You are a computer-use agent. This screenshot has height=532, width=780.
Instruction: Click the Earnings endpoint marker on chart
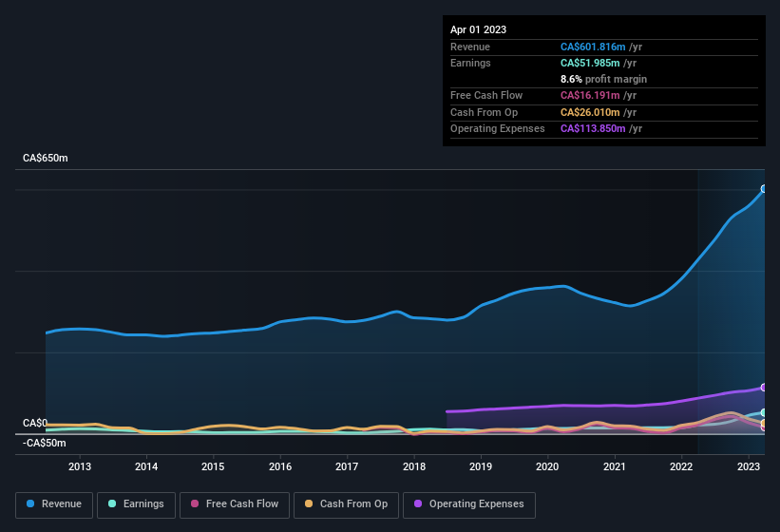pos(764,412)
